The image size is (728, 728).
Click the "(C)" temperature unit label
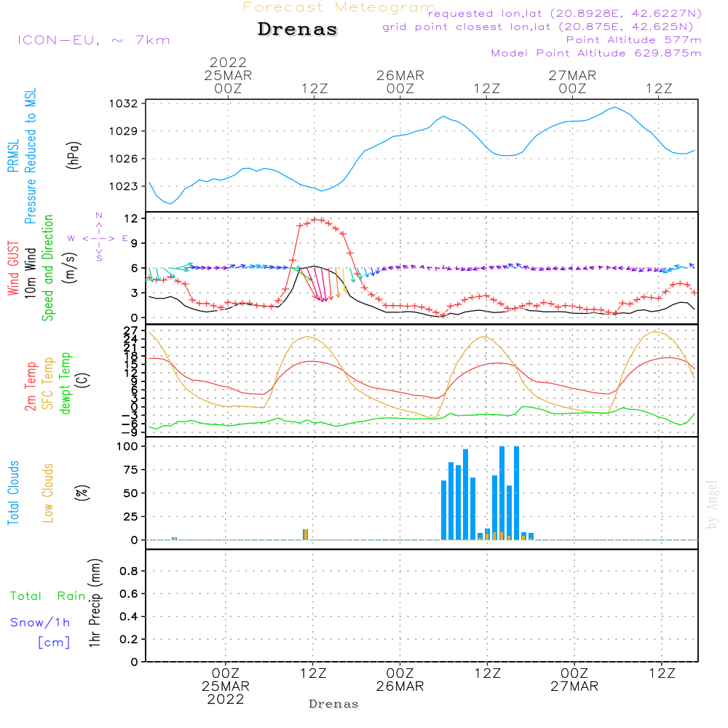[x=83, y=380]
